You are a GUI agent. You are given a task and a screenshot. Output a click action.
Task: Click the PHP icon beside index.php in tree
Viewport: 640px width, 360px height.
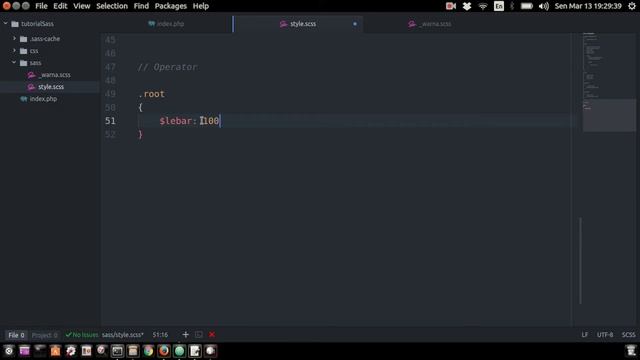[x=24, y=99]
